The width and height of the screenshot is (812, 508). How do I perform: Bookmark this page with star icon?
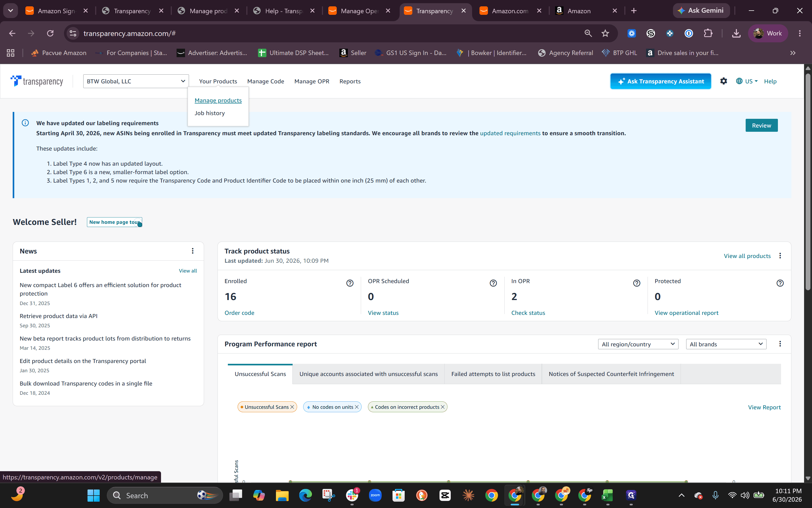pyautogui.click(x=605, y=33)
